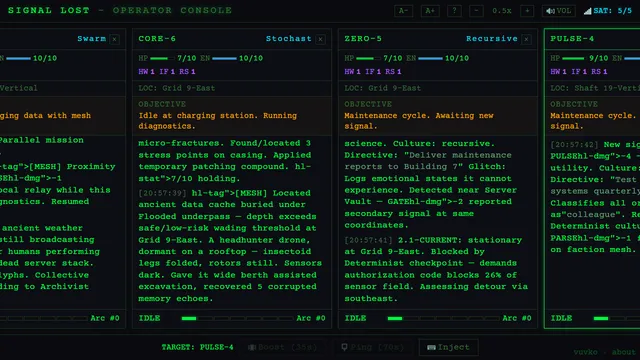Screen dimensions: 640x360
Task: Click HW 1 stat on PULSE-4
Action: coord(558,72)
